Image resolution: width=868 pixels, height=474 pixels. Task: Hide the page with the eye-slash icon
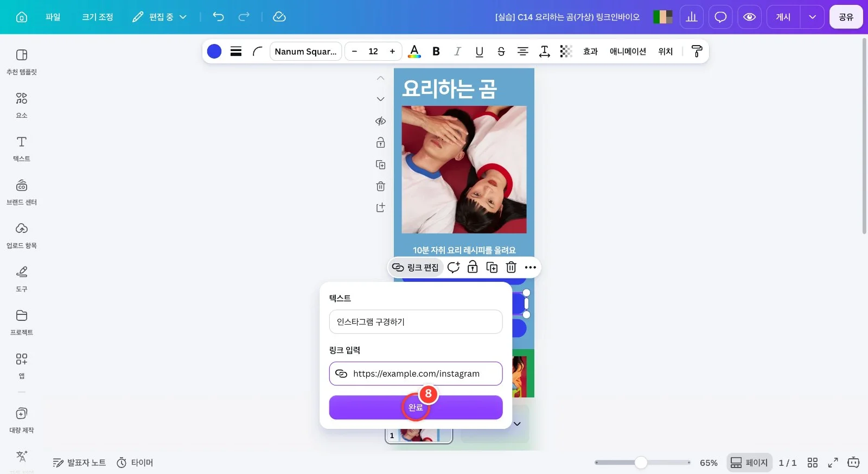(x=381, y=121)
